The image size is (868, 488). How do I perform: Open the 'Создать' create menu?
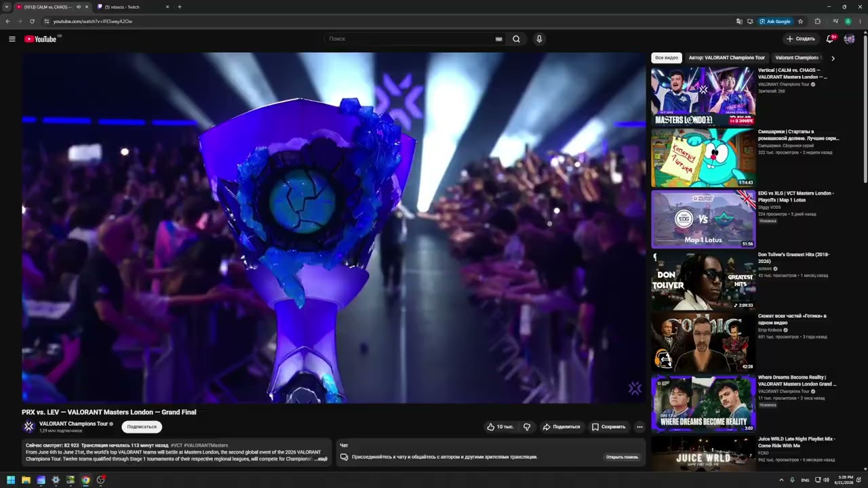click(800, 39)
